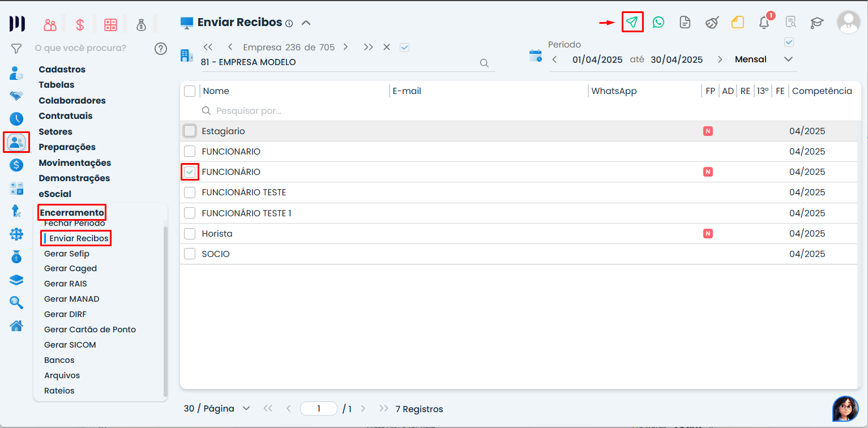Expand the Colaboradores menu
The height and width of the screenshot is (428, 868).
pos(72,101)
